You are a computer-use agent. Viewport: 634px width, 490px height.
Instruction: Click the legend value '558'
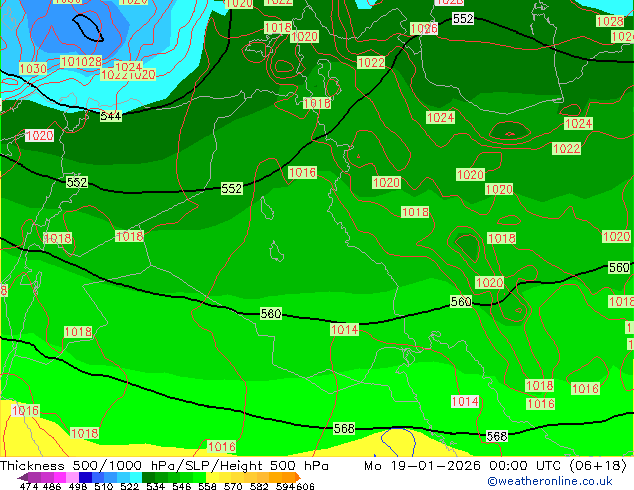point(207,486)
